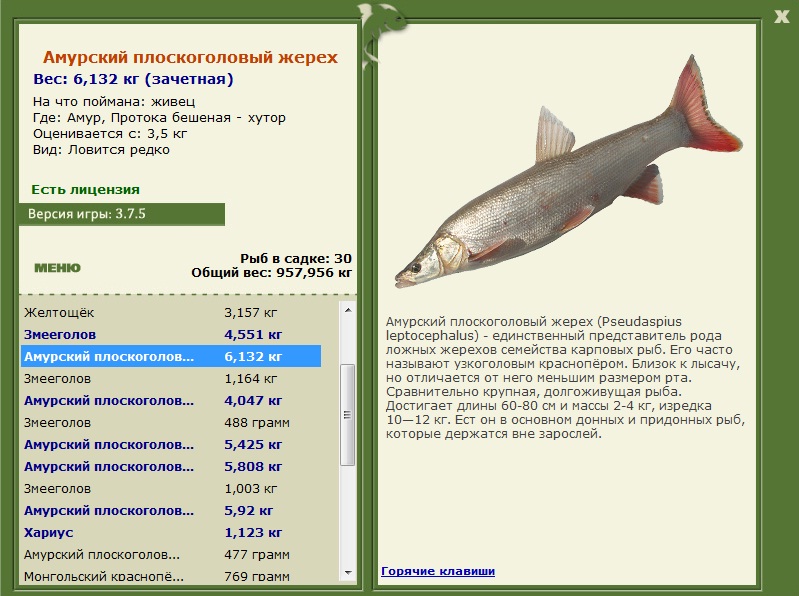This screenshot has height=596, width=799.
Task: Select Монгольский краснопё 769 грамм row
Action: [171, 576]
